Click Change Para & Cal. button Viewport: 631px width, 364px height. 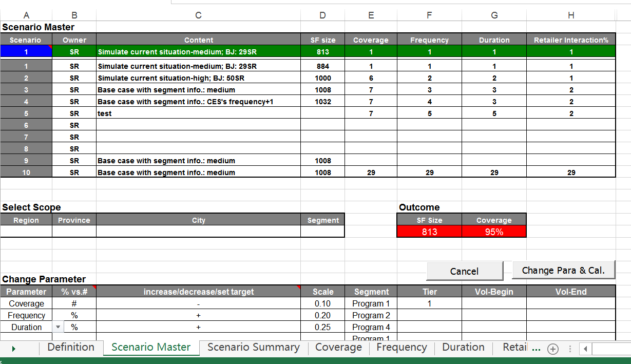pos(564,270)
